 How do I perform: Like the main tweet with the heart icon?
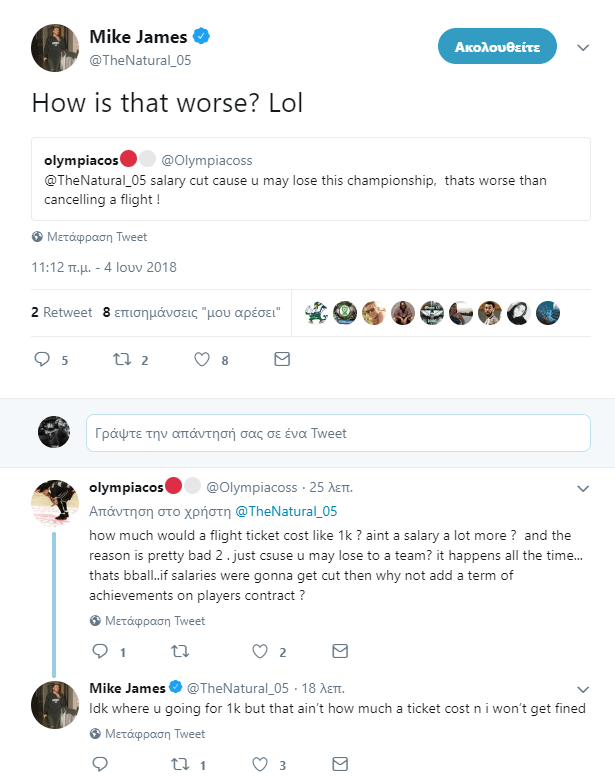[x=201, y=359]
